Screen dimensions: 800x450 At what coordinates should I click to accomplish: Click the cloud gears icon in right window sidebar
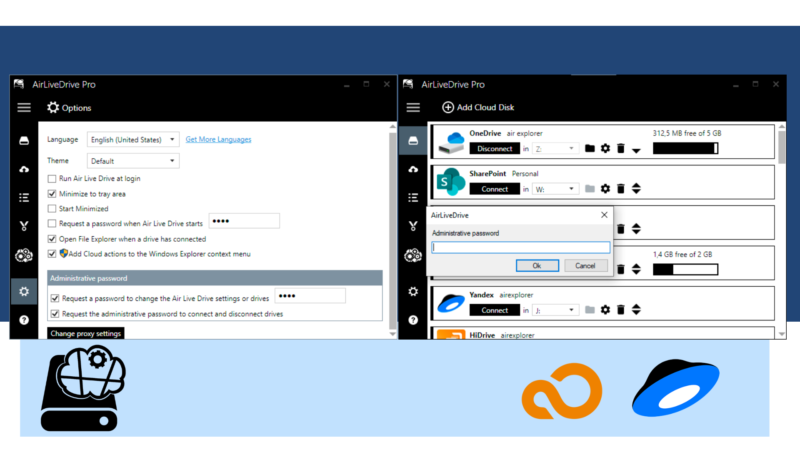pos(413,255)
